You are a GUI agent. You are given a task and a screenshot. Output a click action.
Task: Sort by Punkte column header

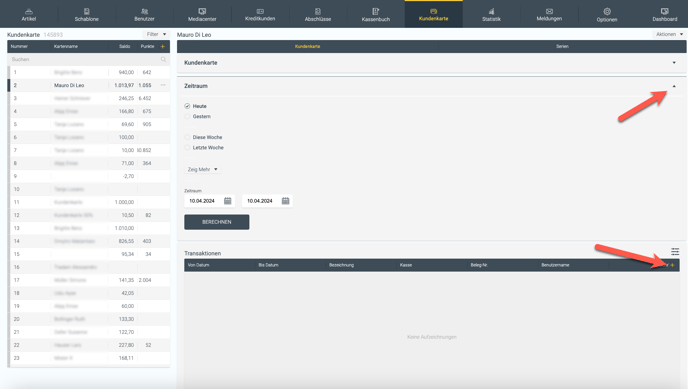[147, 46]
